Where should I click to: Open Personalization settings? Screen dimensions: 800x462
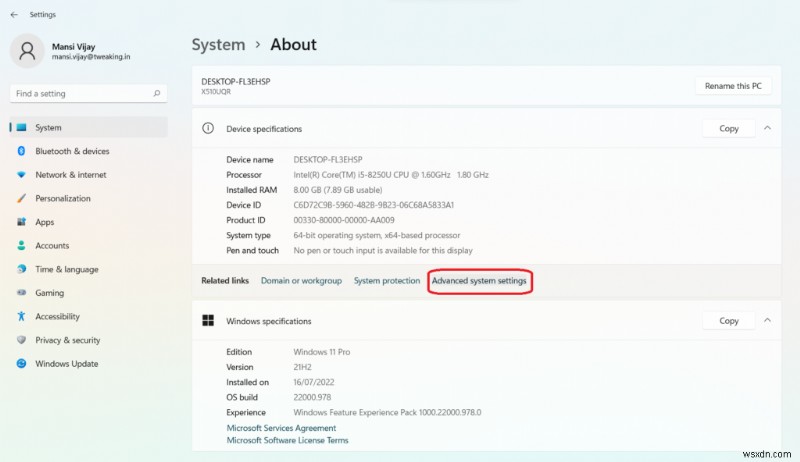point(89,198)
